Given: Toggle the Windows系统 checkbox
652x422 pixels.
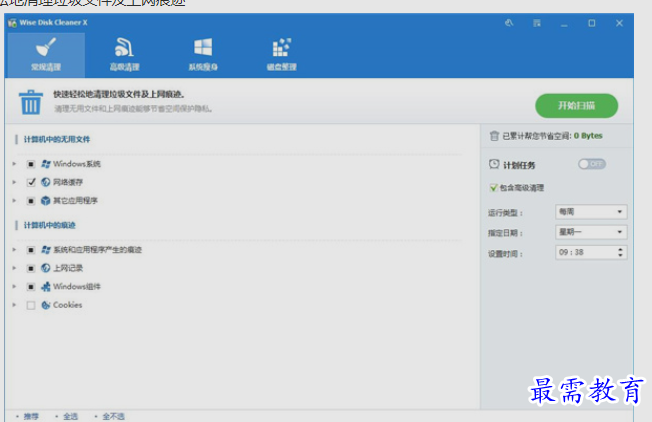Looking at the screenshot, I should coord(31,164).
